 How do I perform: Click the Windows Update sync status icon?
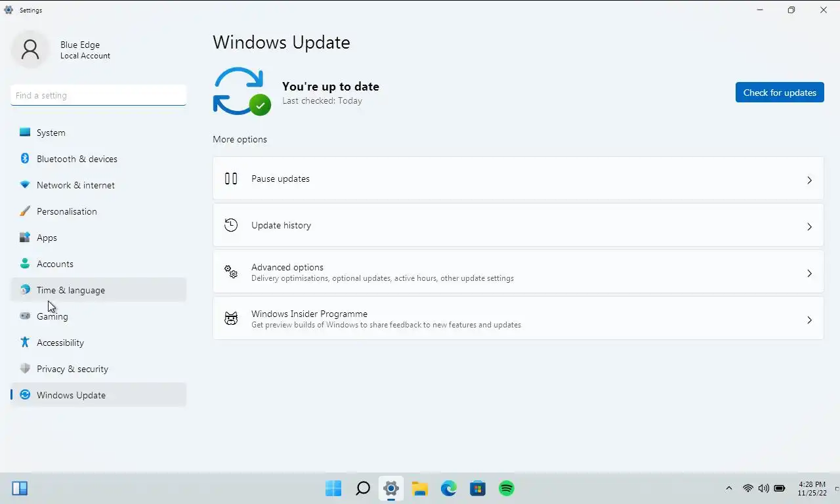pos(241,91)
